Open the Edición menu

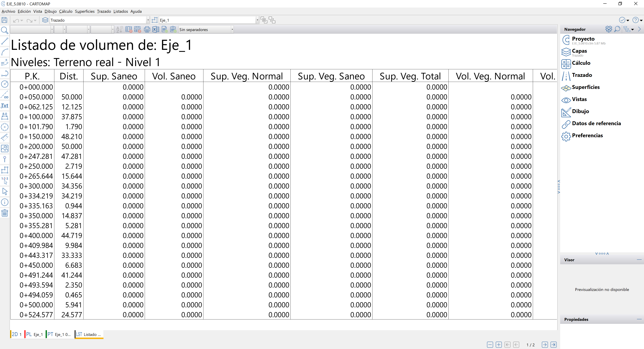coord(24,11)
